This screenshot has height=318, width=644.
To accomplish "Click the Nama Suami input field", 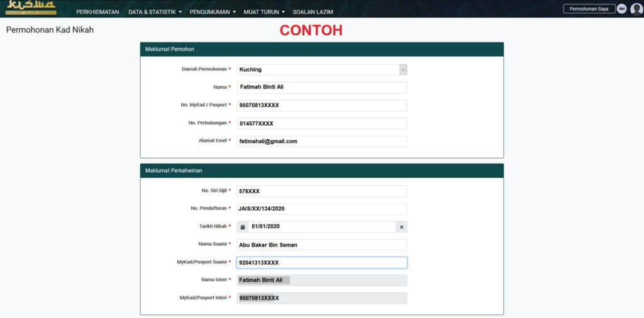I will 321,245.
